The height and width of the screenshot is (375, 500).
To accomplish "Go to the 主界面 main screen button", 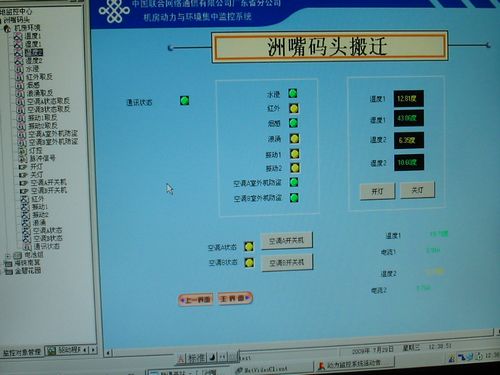I will click(235, 298).
